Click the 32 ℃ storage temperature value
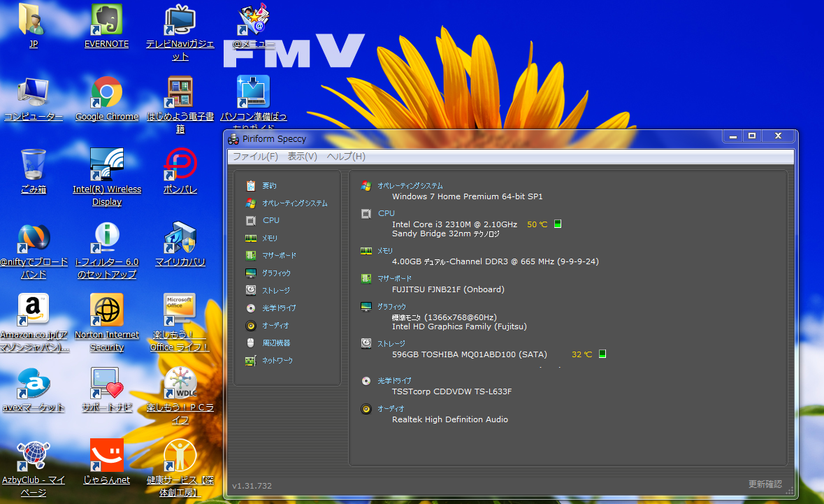Image resolution: width=824 pixels, height=504 pixels. point(581,354)
